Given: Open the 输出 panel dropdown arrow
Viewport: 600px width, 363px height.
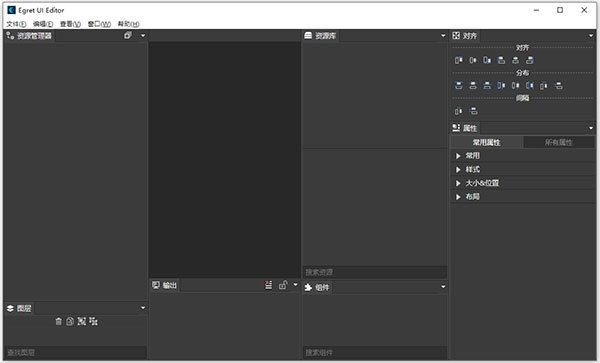Looking at the screenshot, I should (x=295, y=285).
